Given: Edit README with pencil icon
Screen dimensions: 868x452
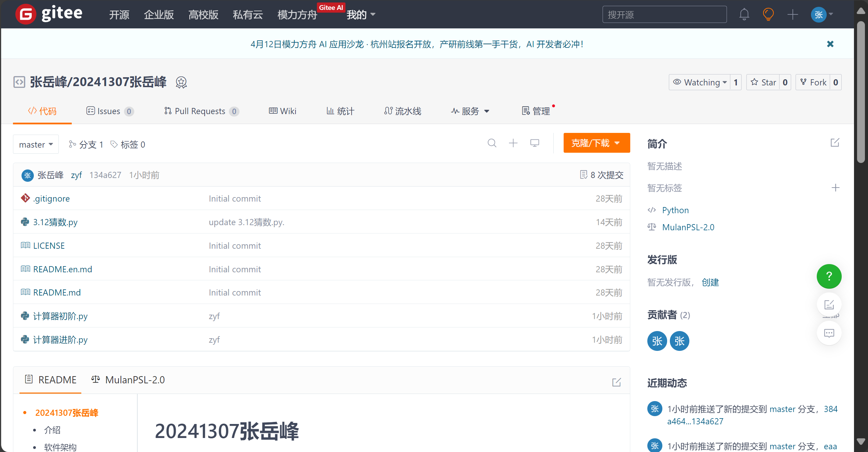Looking at the screenshot, I should pyautogui.click(x=616, y=382).
